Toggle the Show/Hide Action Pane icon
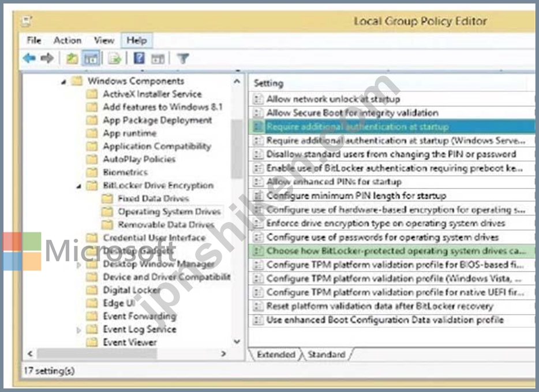 [x=158, y=59]
